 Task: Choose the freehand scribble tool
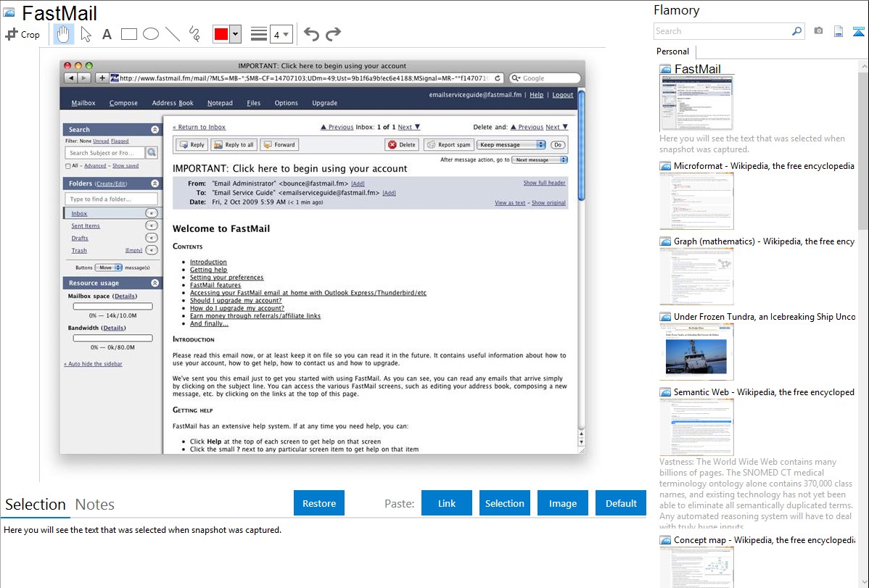[194, 34]
